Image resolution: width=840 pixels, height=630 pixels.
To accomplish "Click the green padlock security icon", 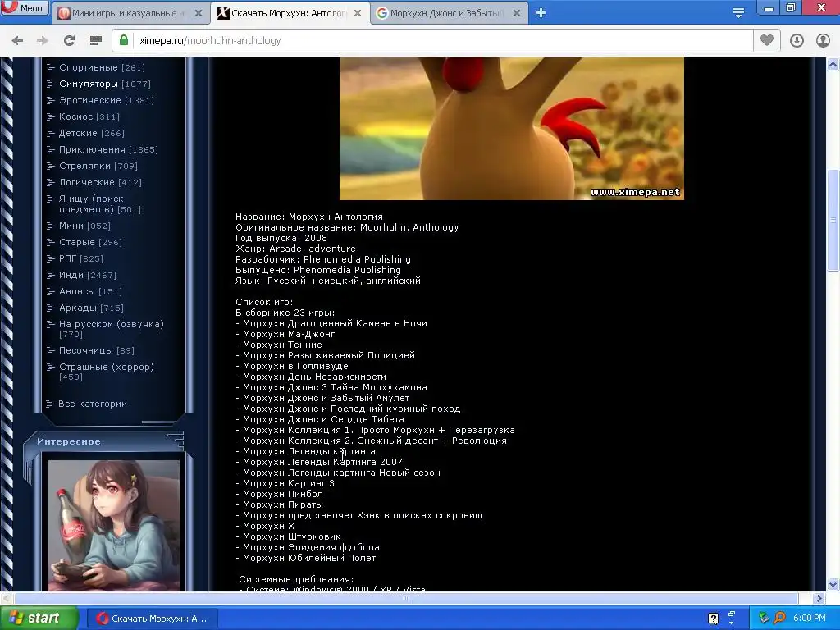I will pos(124,40).
